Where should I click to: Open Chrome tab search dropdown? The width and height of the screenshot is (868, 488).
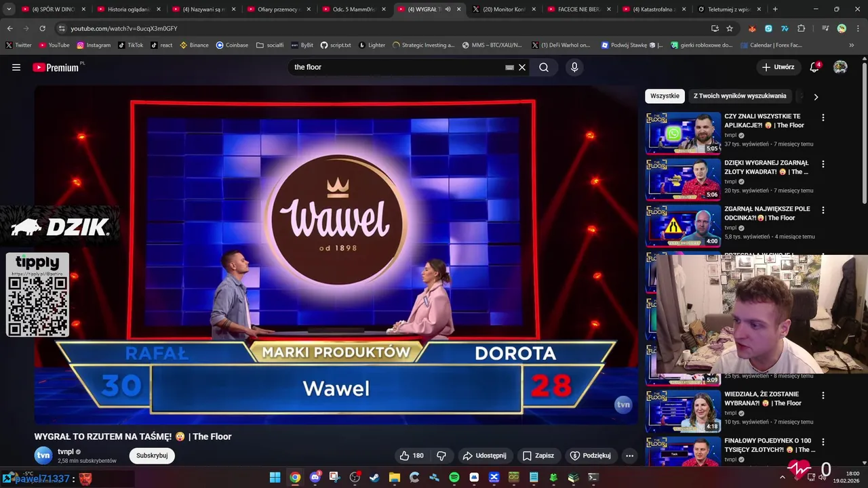coord(9,9)
